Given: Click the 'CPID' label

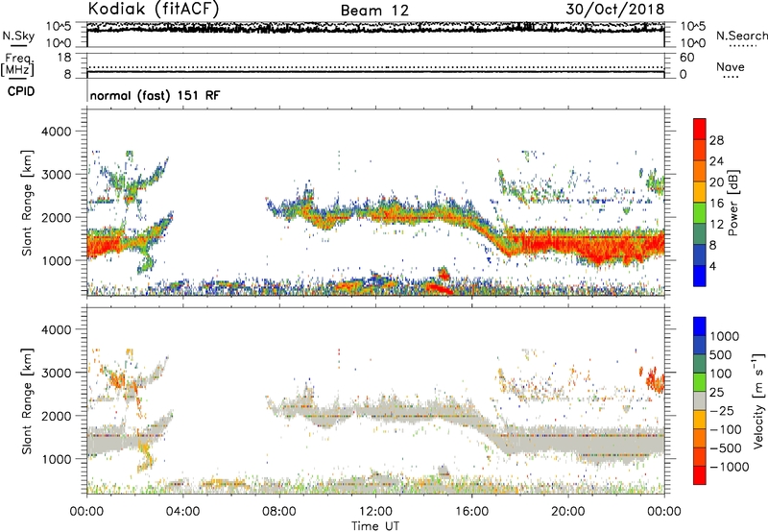Looking at the screenshot, I should click(x=21, y=91).
